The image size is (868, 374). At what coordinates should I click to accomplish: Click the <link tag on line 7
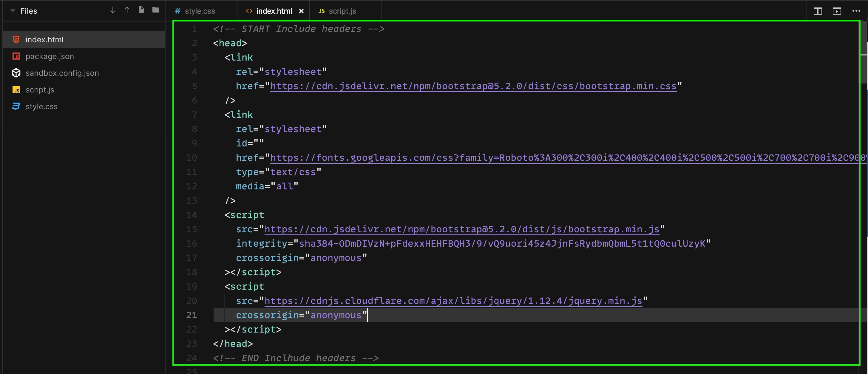239,115
